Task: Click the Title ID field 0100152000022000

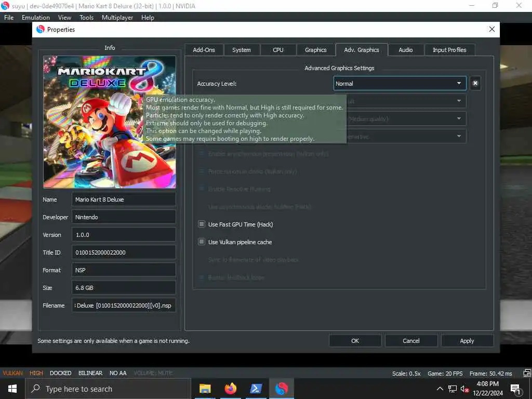Action: (x=124, y=252)
